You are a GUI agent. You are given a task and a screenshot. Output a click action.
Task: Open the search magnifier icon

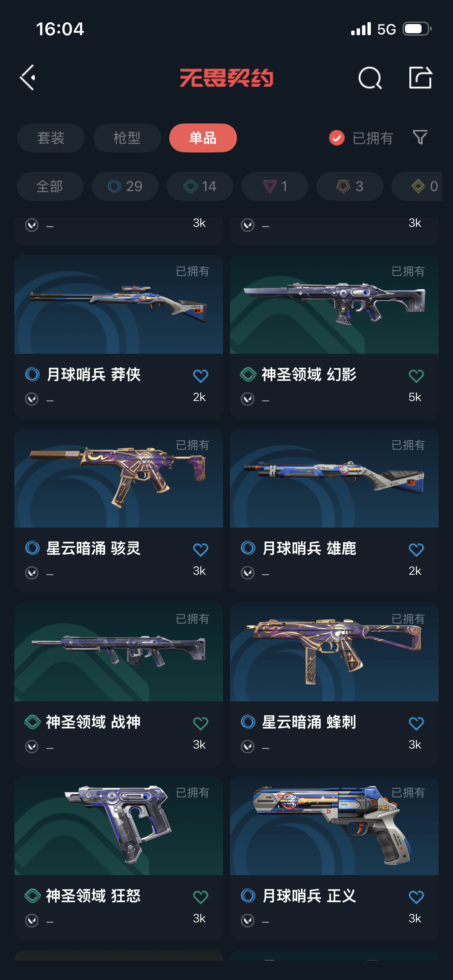click(x=370, y=78)
